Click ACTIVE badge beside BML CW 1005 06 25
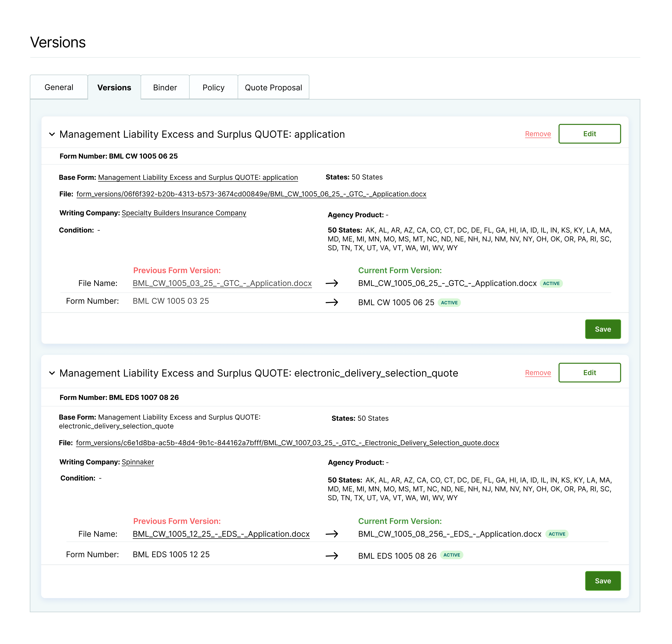Screen dimensions: 672x644 pos(449,302)
